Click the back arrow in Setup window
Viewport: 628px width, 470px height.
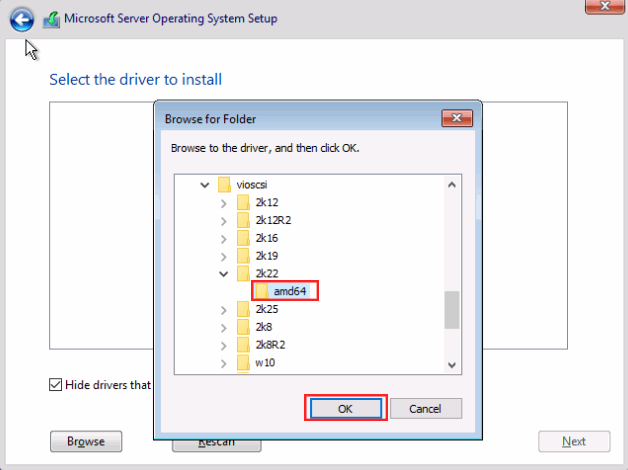pyautogui.click(x=22, y=18)
